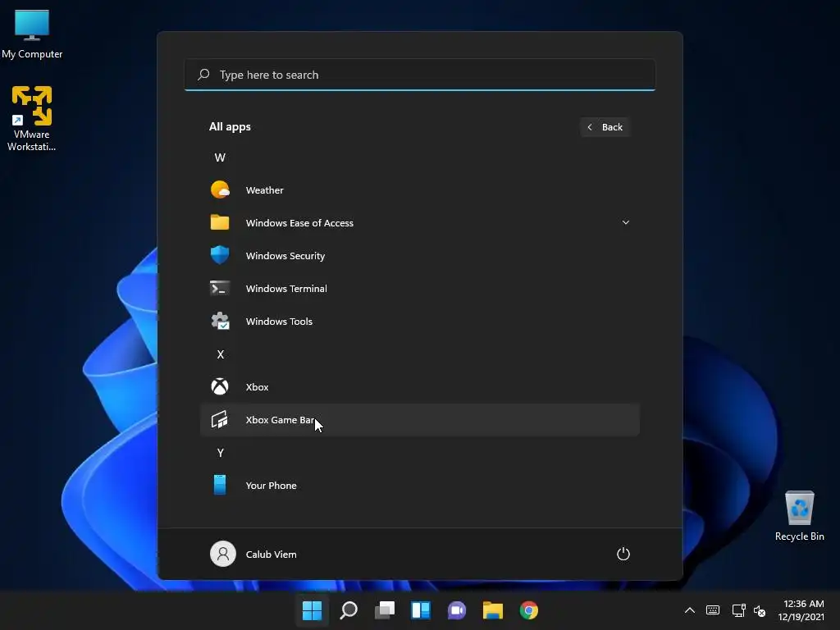The height and width of the screenshot is (630, 840).
Task: Open Windows Security shield icon
Action: [220, 255]
